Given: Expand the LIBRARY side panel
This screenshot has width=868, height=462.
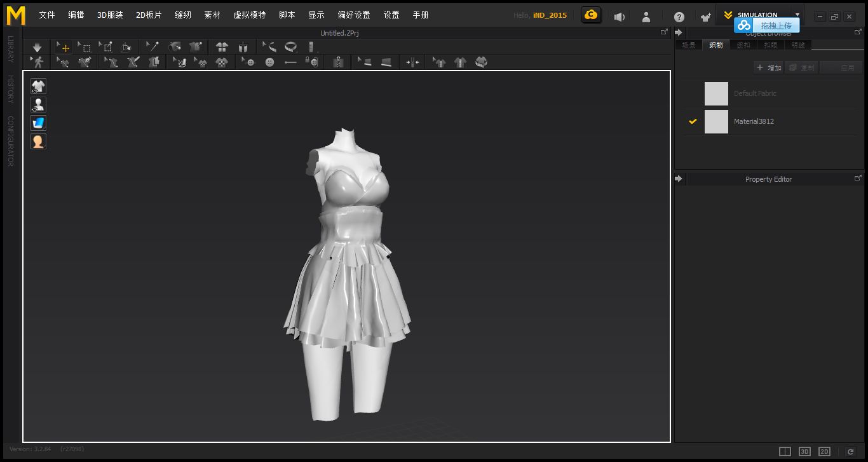Looking at the screenshot, I should click(11, 49).
